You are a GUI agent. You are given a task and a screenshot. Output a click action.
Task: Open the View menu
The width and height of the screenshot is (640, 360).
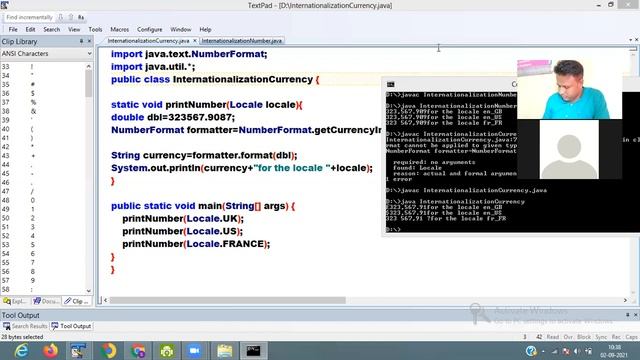pyautogui.click(x=74, y=29)
